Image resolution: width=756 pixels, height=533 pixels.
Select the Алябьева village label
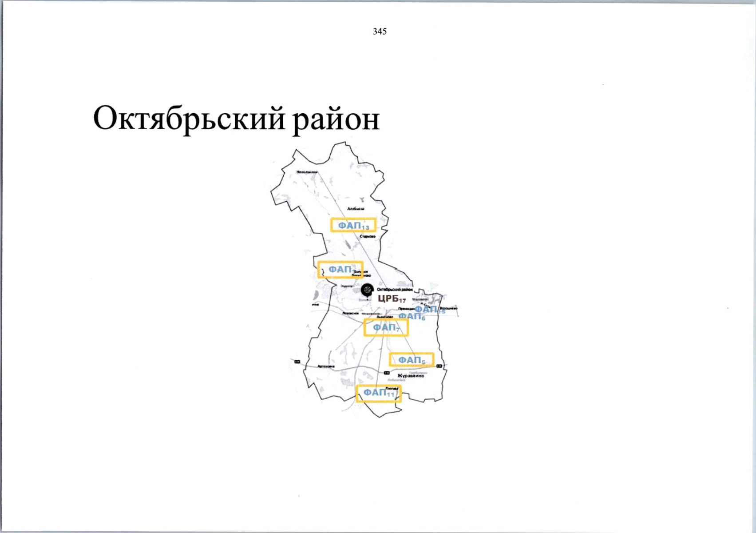(x=356, y=208)
